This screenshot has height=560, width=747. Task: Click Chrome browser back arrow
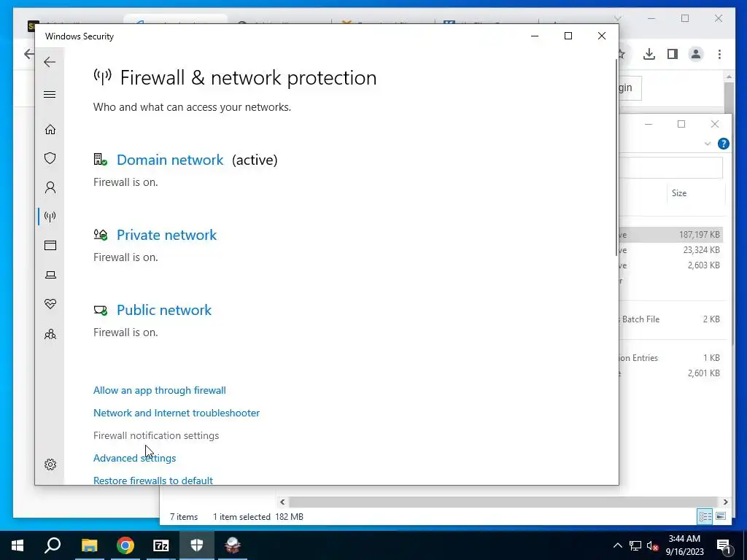pyautogui.click(x=28, y=54)
